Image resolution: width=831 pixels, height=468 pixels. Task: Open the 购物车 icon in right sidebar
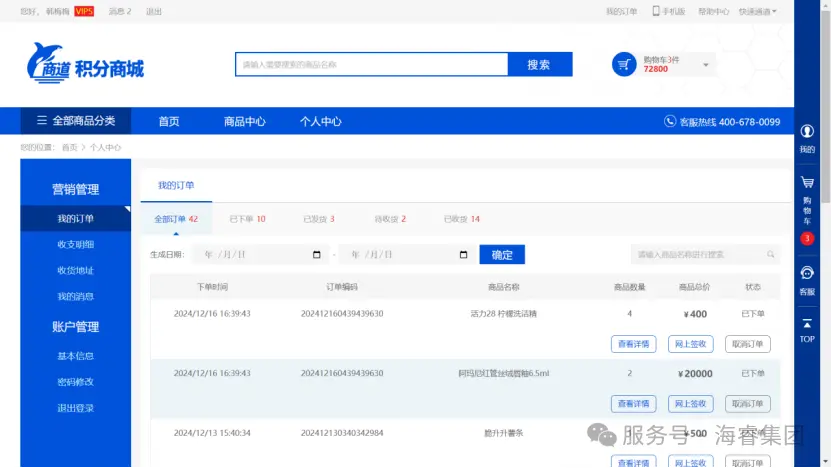(x=806, y=183)
